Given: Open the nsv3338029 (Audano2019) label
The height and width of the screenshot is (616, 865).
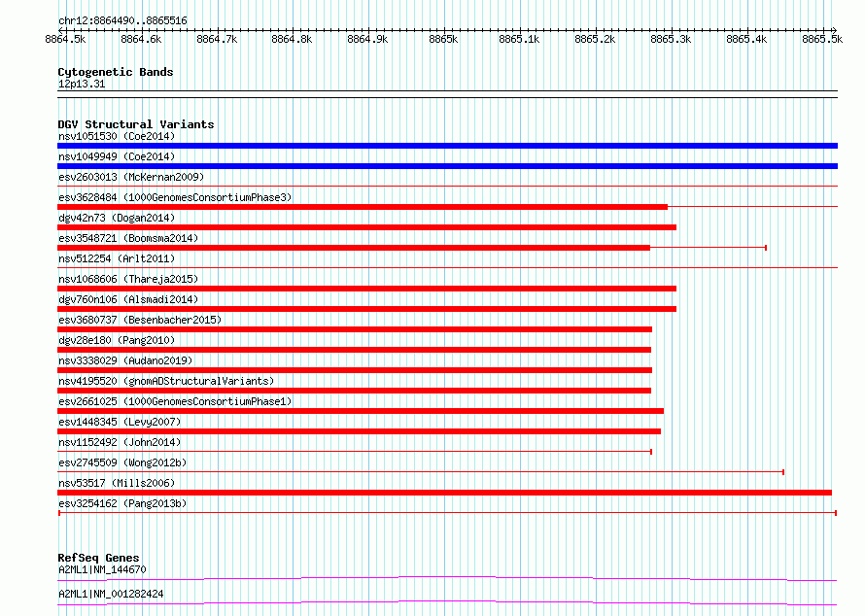Looking at the screenshot, I should pyautogui.click(x=125, y=360).
